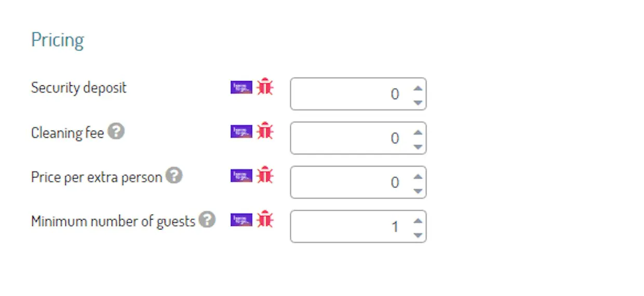Decrease the Security deposit value
Screen dimensions: 644x296
pos(418,102)
